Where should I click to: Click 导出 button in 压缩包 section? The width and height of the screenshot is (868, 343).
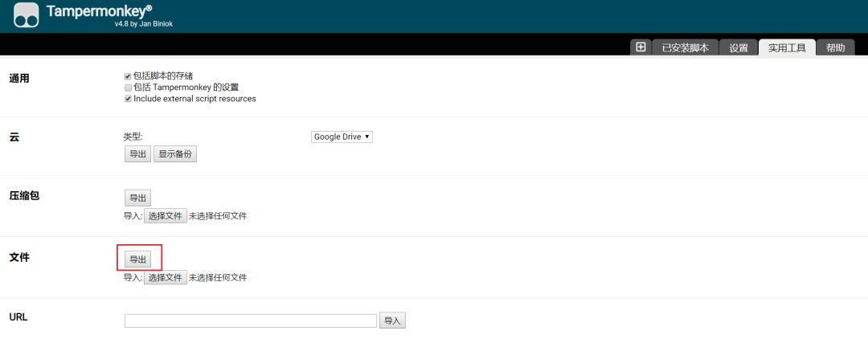pyautogui.click(x=138, y=198)
